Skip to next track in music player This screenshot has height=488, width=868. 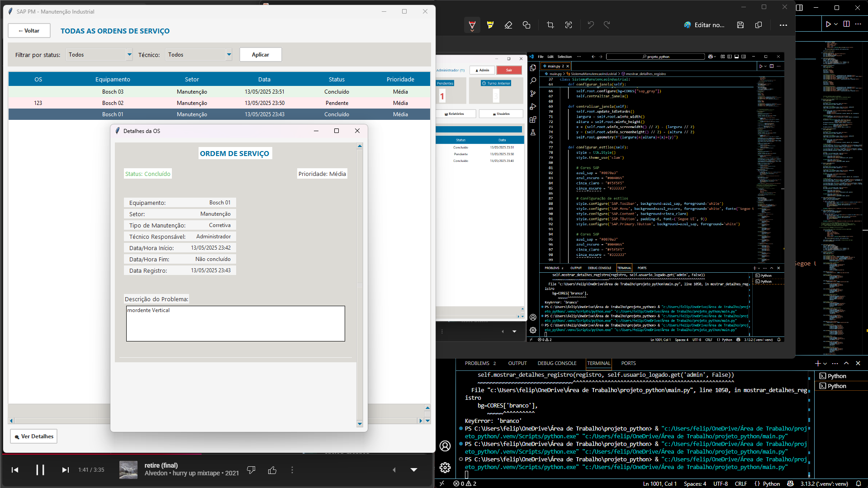[x=66, y=470]
